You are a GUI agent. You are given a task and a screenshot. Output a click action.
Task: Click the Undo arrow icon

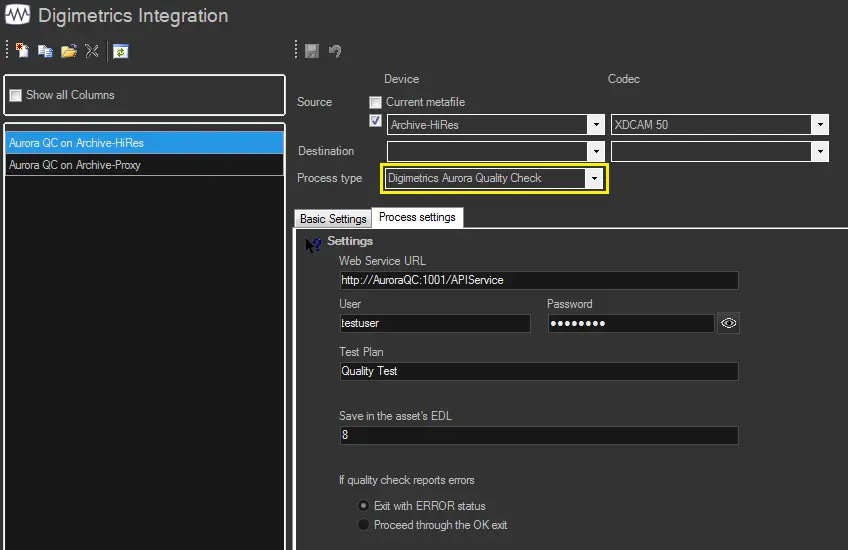335,51
